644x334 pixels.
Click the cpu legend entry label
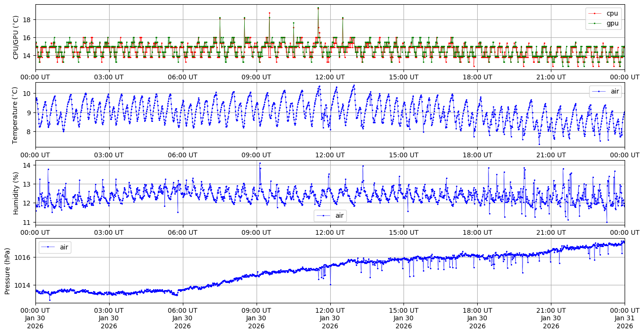point(612,14)
